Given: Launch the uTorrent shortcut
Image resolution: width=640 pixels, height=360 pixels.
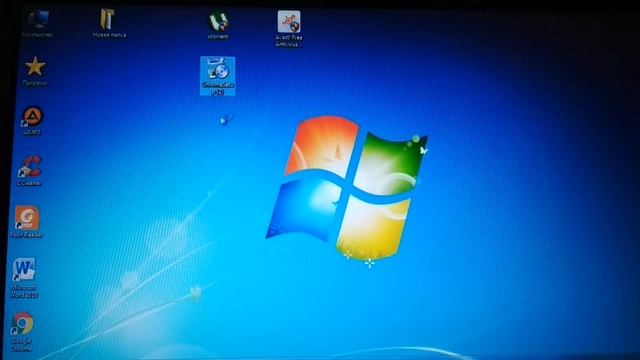Looking at the screenshot, I should [218, 25].
